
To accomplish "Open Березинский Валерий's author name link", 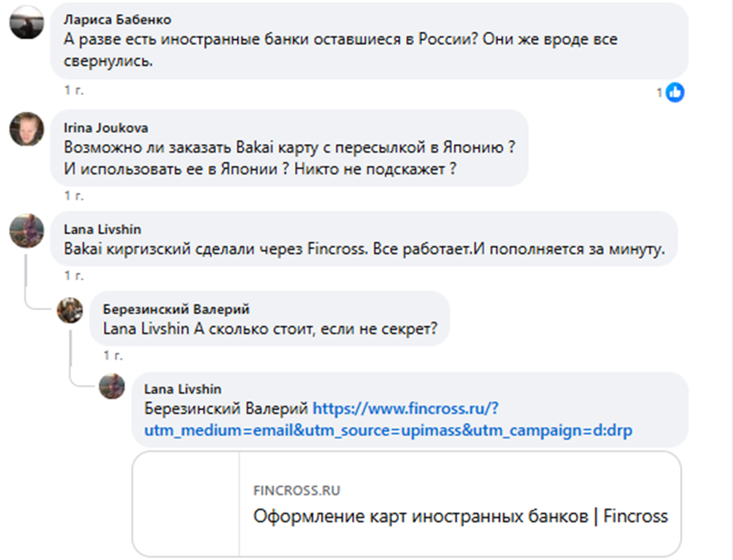I will (176, 309).
